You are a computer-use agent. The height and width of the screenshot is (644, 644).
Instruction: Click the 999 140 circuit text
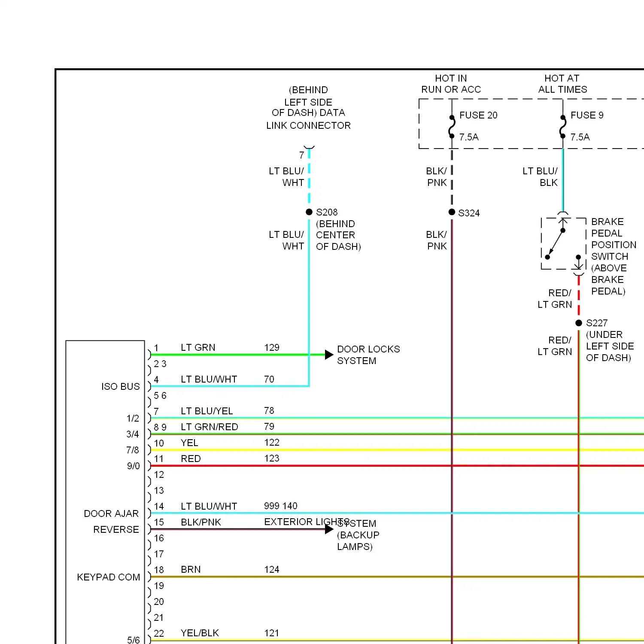click(281, 506)
